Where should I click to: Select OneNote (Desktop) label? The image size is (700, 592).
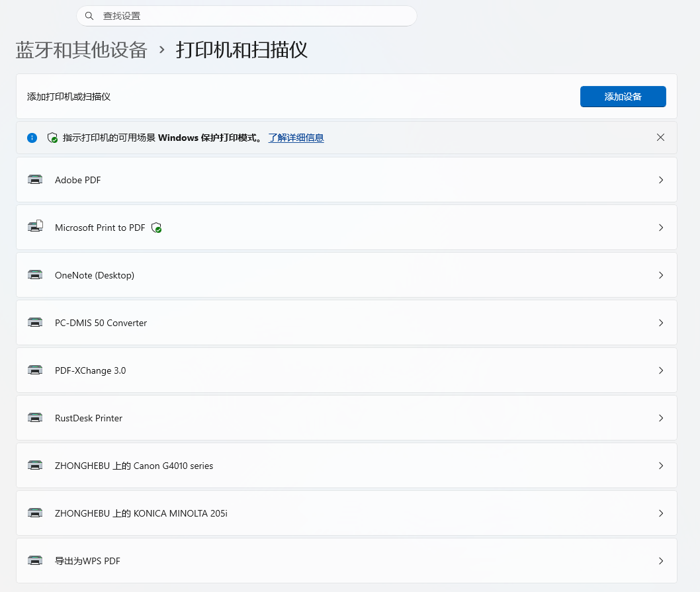94,275
